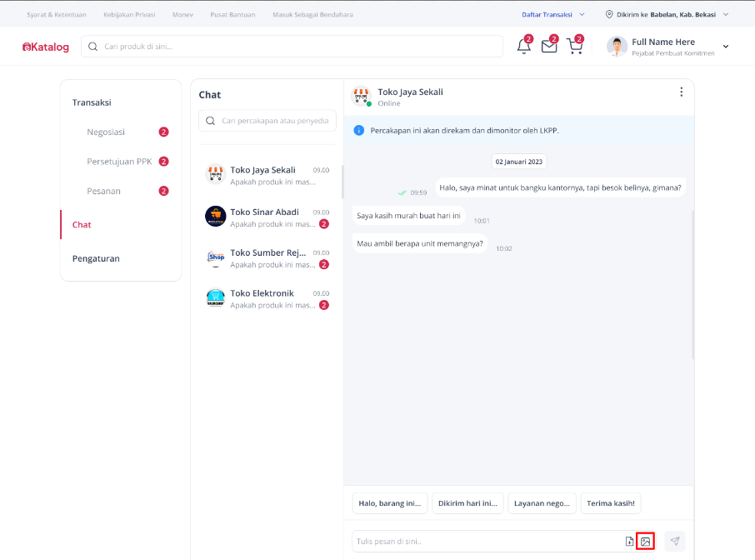This screenshot has height=560, width=755.
Task: Insert quick reply 'Terima kasih!'
Action: click(611, 503)
